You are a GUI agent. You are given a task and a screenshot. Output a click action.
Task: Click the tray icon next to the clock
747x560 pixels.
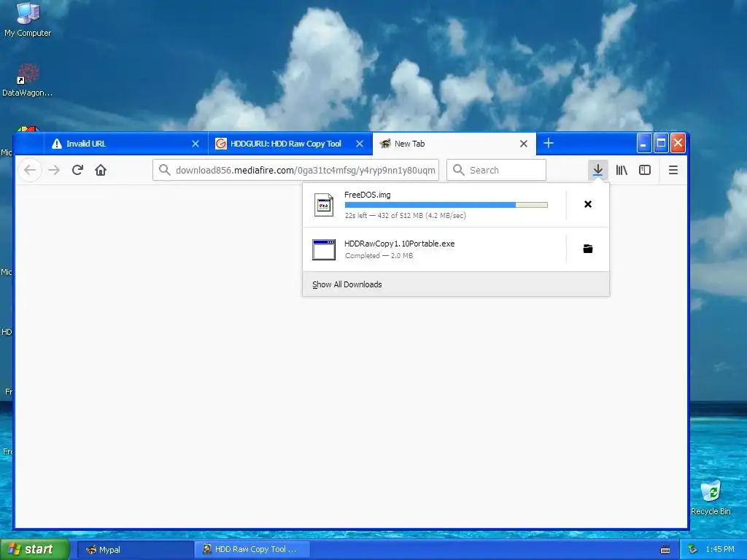click(693, 550)
